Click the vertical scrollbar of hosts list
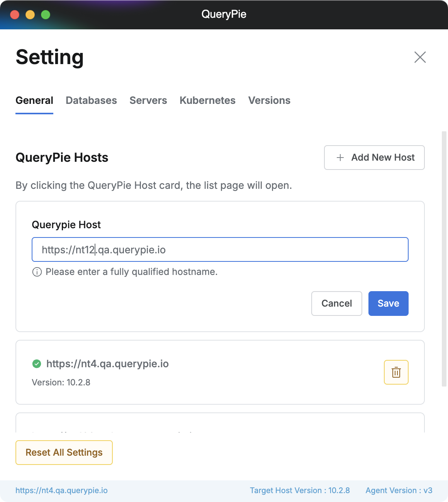This screenshot has height=502, width=448. point(444,259)
